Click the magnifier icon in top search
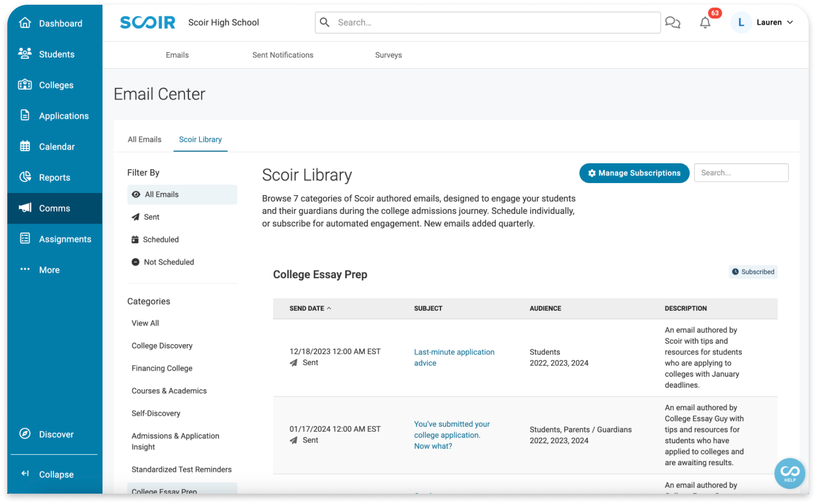Viewport: 816px width, 504px height. pyautogui.click(x=325, y=22)
